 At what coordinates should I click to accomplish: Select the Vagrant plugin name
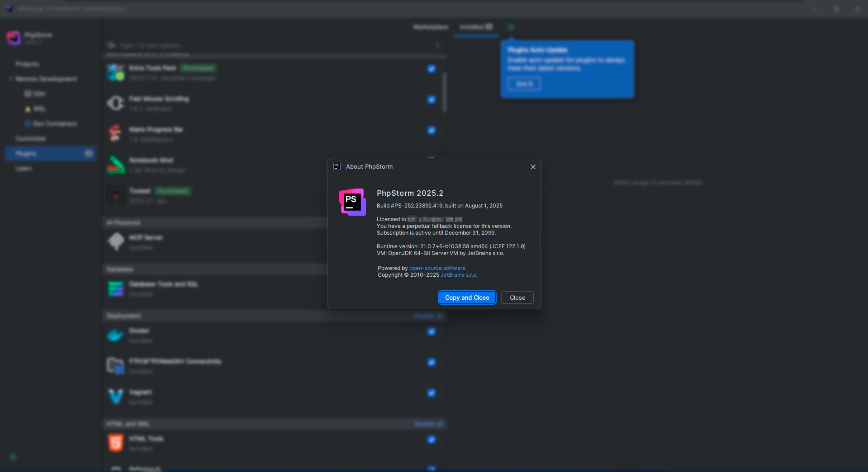(x=140, y=392)
